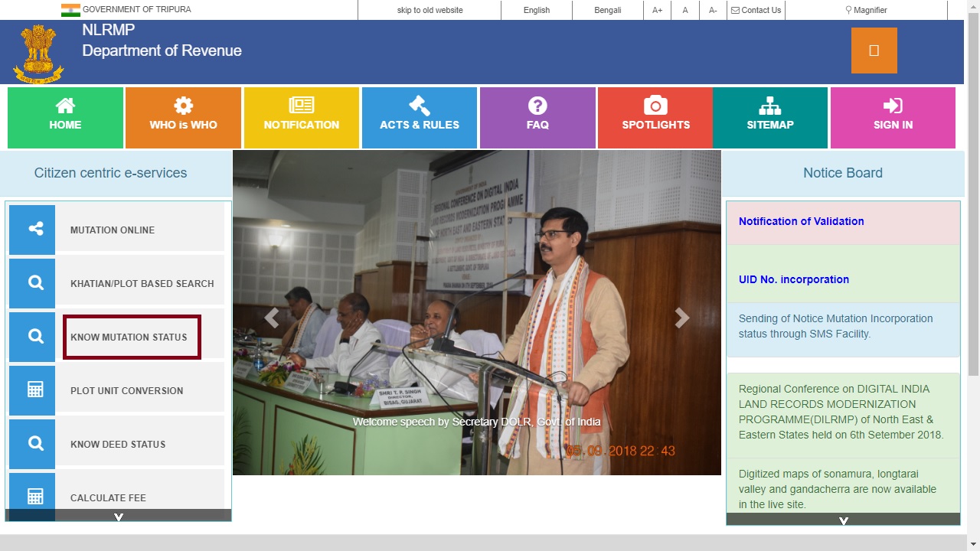
Task: Click the calculator icon beside Calculate Fee
Action: click(32, 497)
